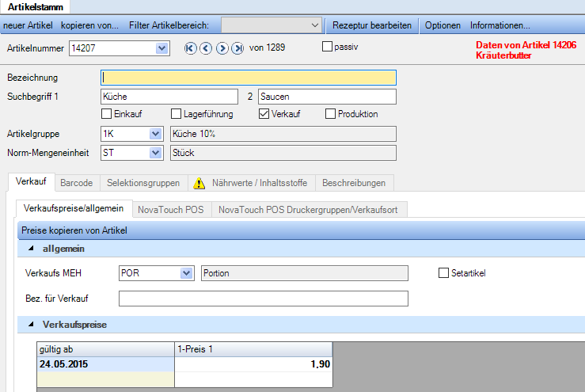Go to the next article record
Viewport: 585px width, 392px height.
pos(222,48)
